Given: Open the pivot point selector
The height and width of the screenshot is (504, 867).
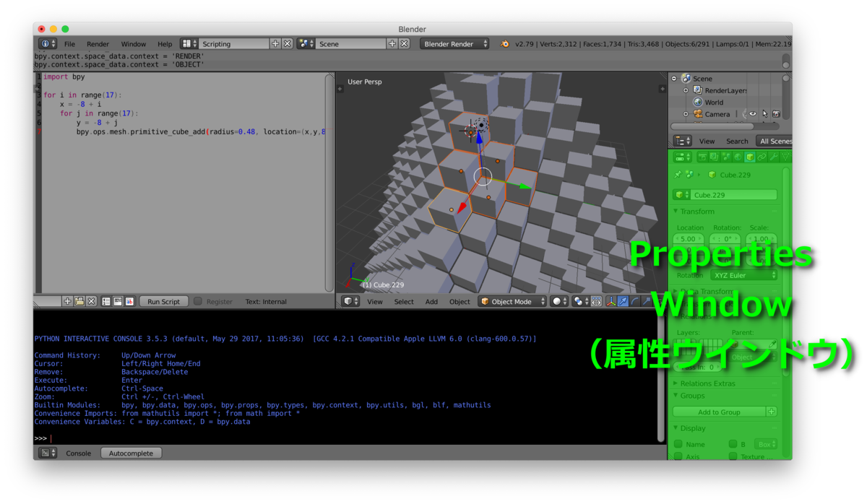Looking at the screenshot, I should coord(581,301).
